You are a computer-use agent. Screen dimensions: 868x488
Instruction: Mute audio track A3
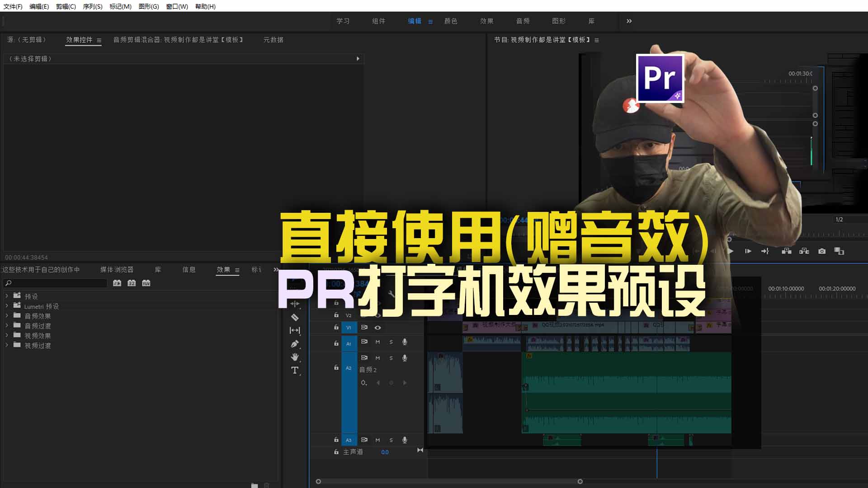pyautogui.click(x=377, y=440)
